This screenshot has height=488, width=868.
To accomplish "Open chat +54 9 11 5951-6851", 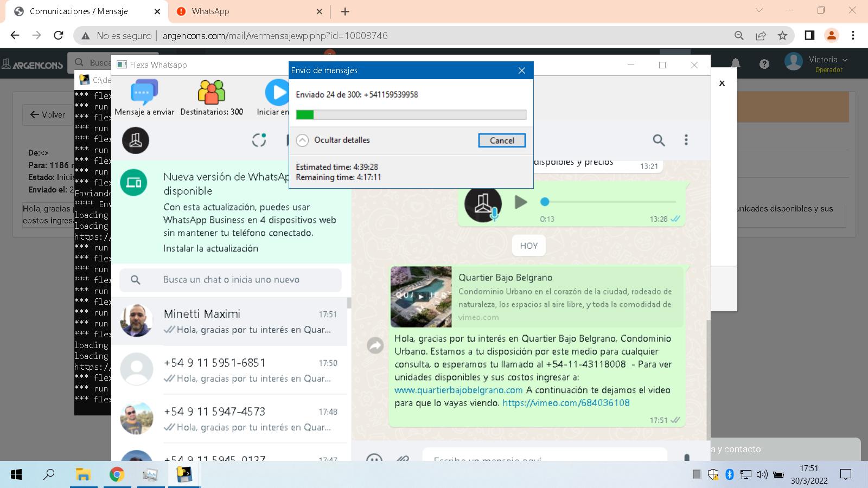I will pyautogui.click(x=229, y=370).
